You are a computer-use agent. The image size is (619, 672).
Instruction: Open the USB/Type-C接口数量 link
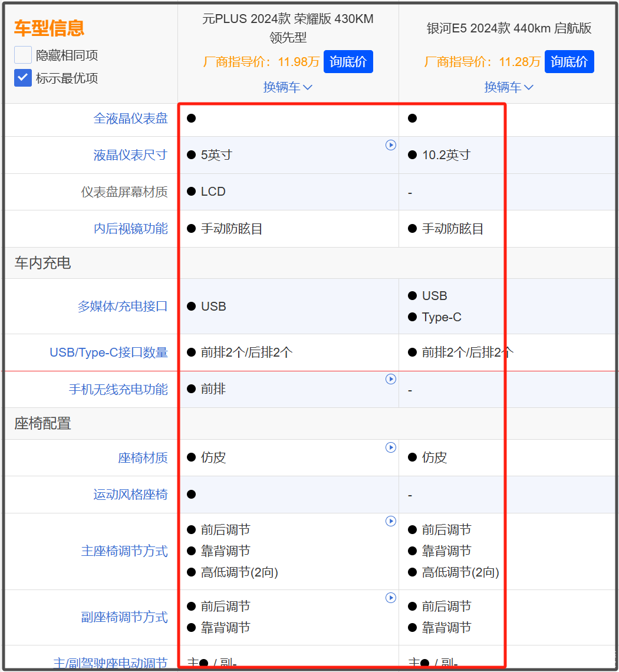point(108,353)
